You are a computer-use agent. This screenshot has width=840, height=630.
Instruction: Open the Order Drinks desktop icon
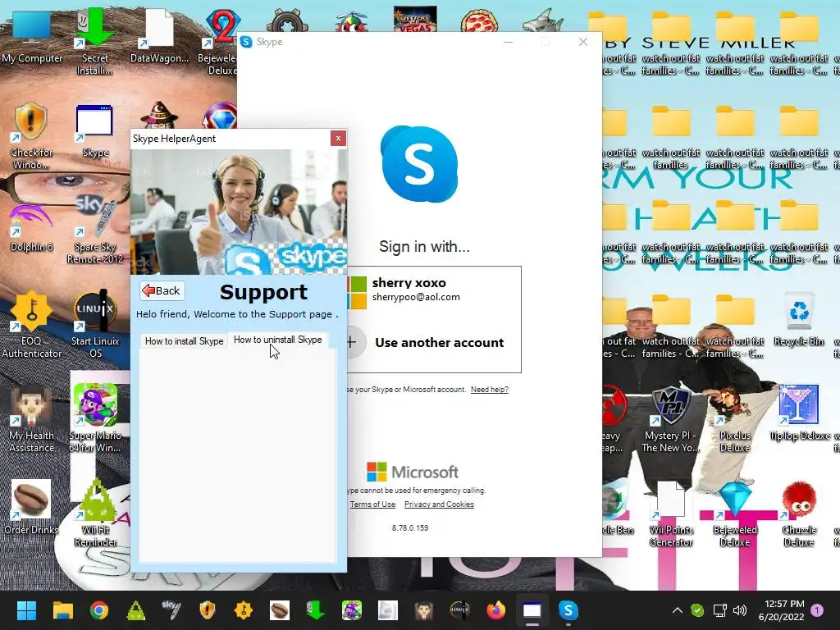(31, 508)
